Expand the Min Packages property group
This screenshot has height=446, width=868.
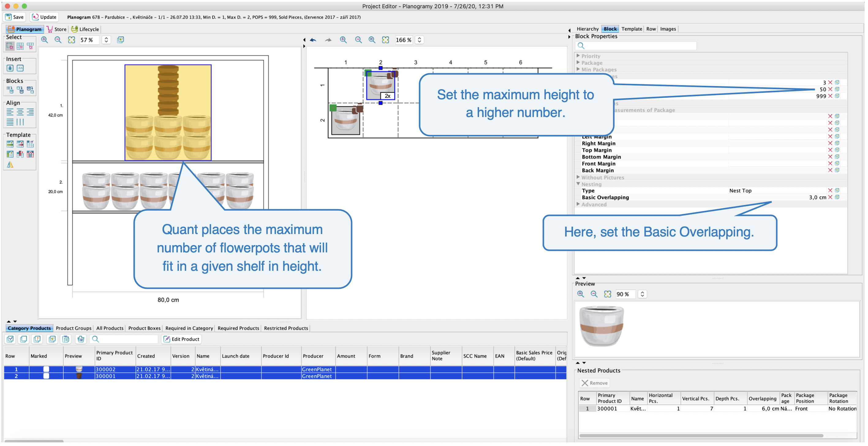[x=578, y=70]
